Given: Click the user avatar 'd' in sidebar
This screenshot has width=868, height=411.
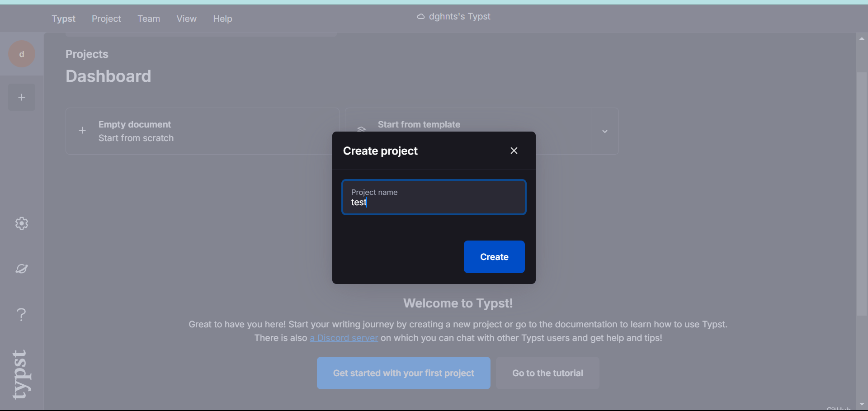Looking at the screenshot, I should tap(22, 54).
